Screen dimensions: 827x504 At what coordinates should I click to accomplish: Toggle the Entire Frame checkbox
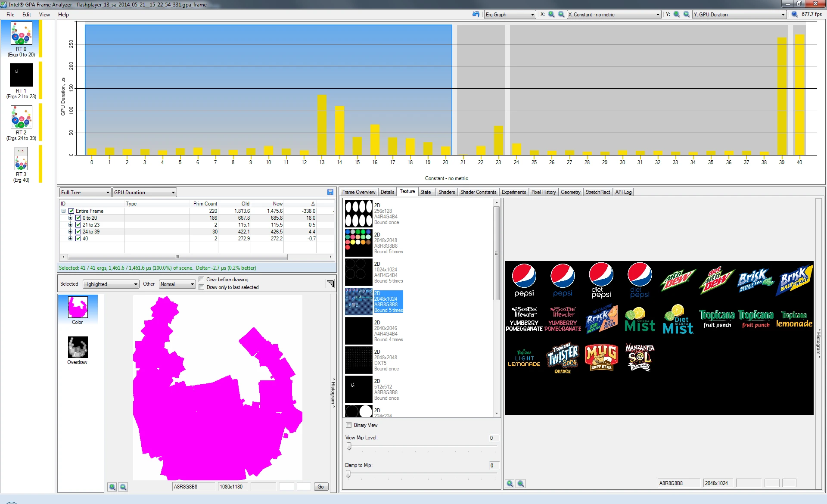(72, 211)
